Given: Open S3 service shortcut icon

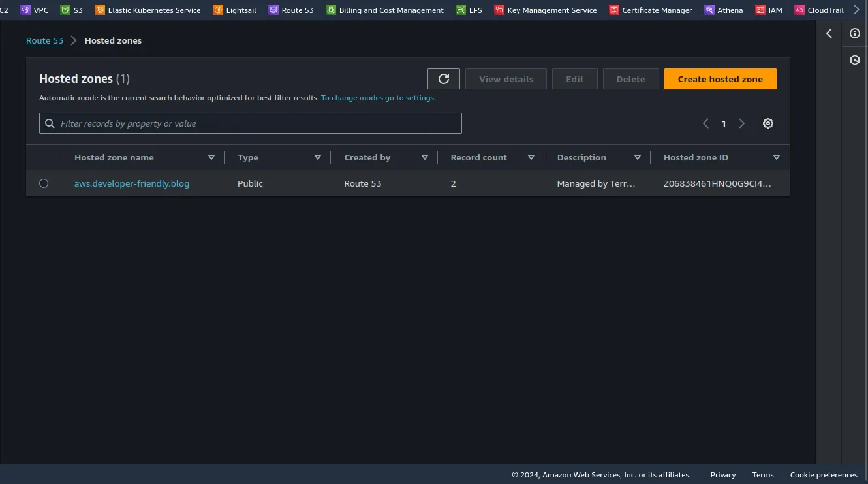Looking at the screenshot, I should click(65, 10).
